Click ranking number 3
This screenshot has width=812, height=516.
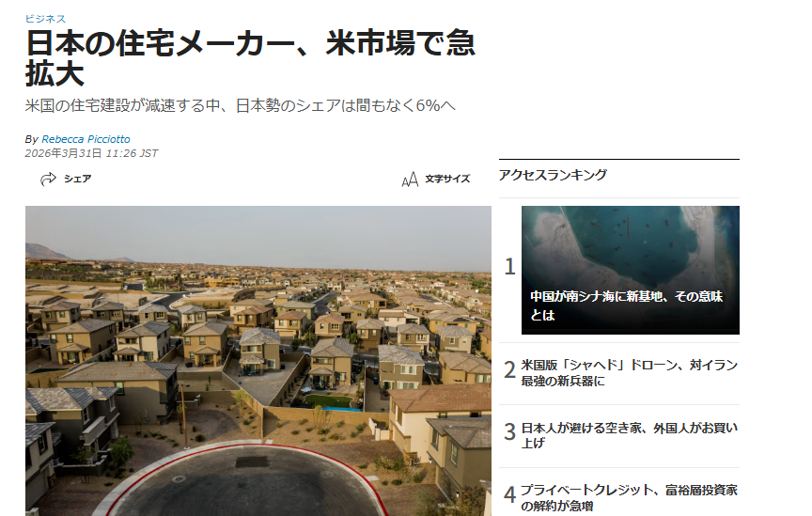click(x=510, y=431)
